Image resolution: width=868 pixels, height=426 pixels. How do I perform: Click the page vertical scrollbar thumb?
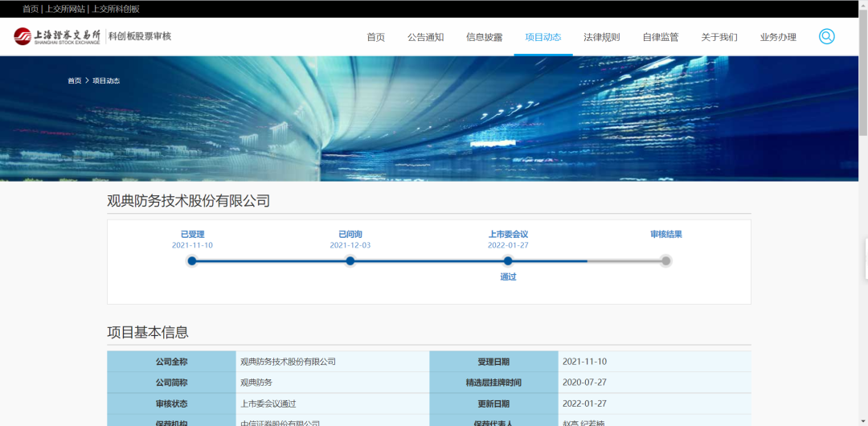click(x=863, y=71)
